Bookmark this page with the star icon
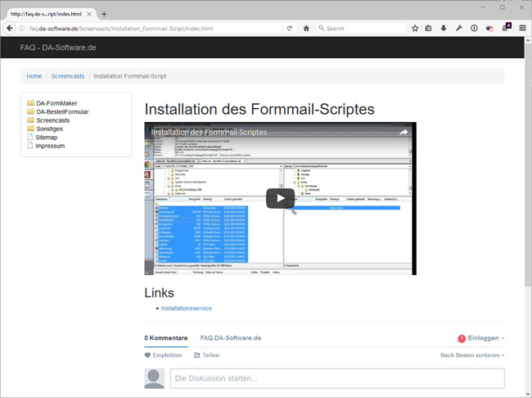The height and width of the screenshot is (398, 532). tap(415, 28)
